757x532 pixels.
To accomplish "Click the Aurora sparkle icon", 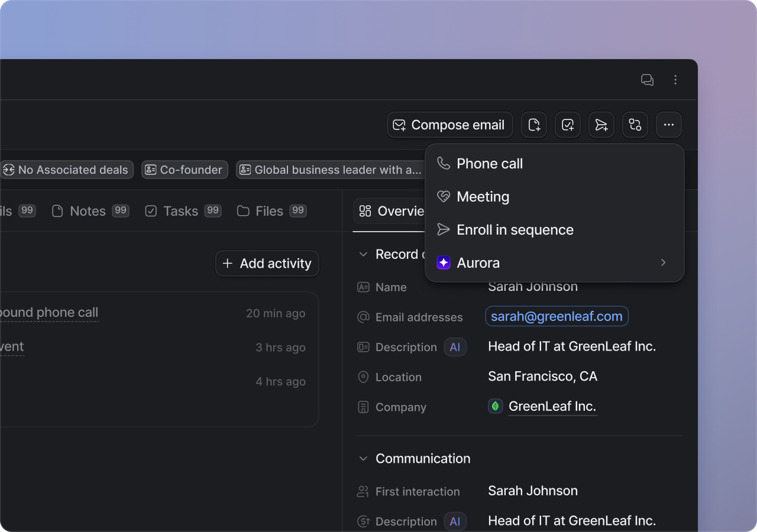I will (x=444, y=263).
